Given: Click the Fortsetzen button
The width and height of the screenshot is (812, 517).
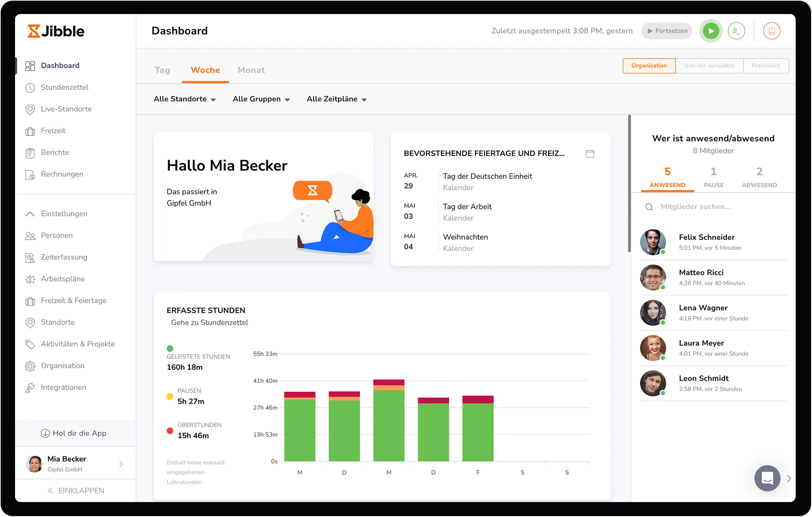Looking at the screenshot, I should 667,31.
